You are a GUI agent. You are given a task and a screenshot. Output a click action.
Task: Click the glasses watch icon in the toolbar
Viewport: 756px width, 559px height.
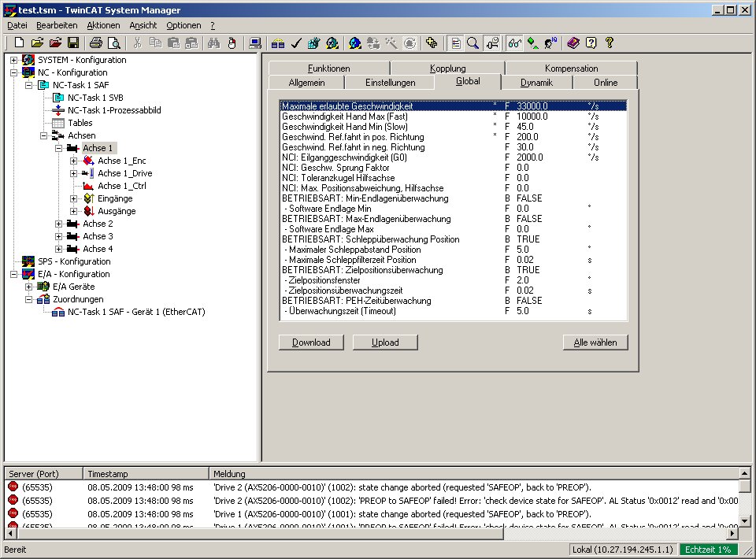(x=514, y=43)
